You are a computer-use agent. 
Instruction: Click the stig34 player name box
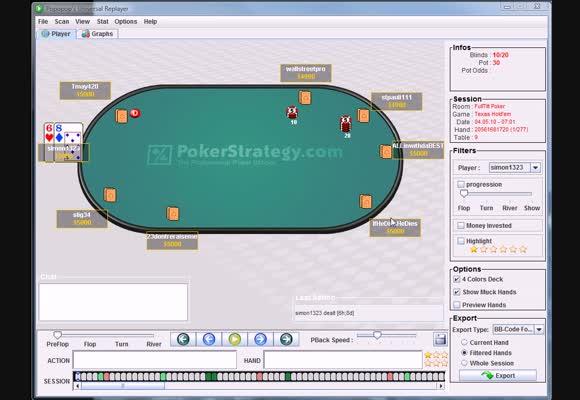(x=82, y=219)
